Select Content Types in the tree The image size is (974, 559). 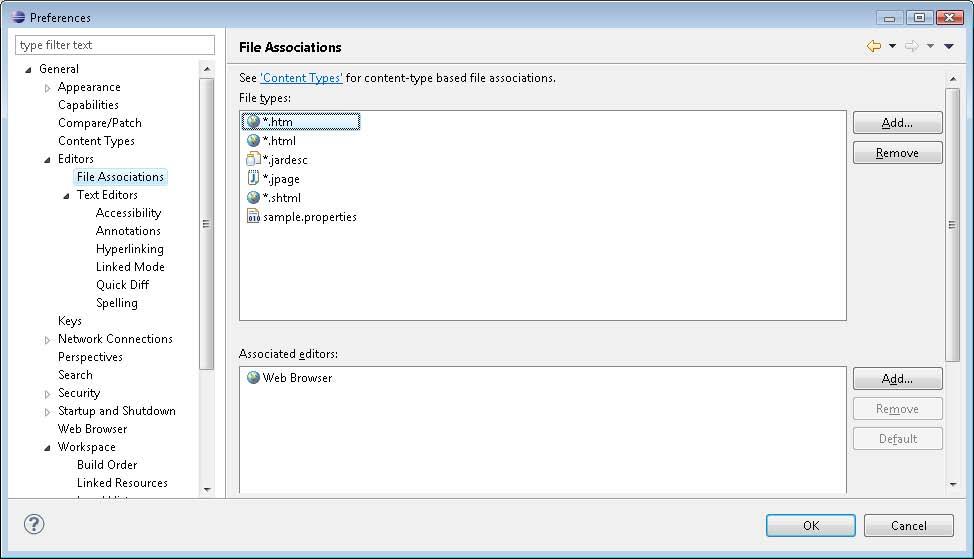coord(96,141)
